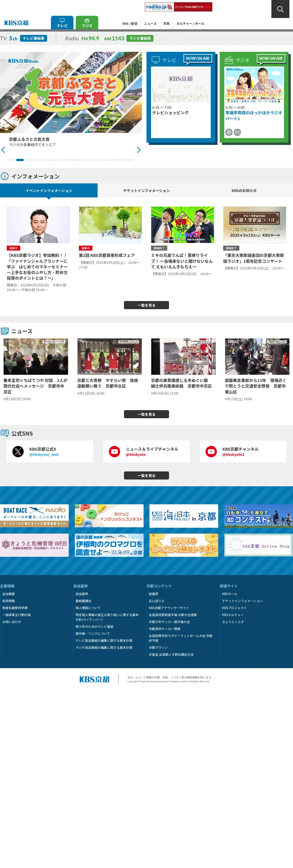Open the 自転車交通安全CMコンテスト banner
The image size is (293, 868).
(259, 516)
